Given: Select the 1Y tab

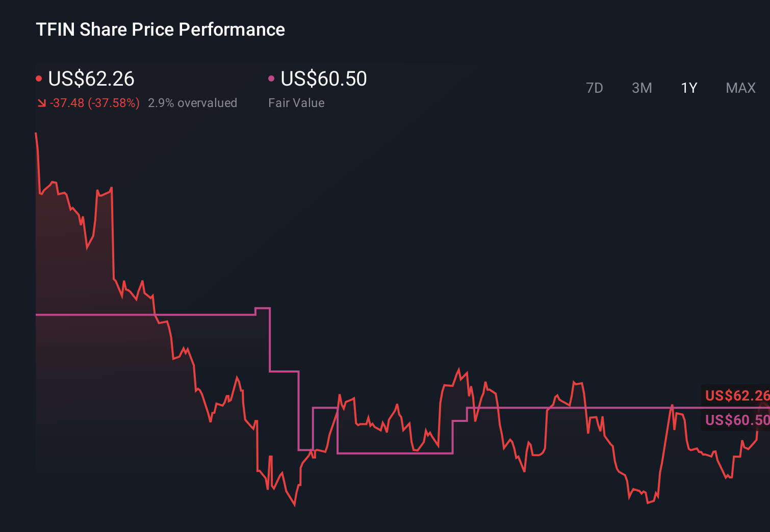Looking at the screenshot, I should point(688,88).
